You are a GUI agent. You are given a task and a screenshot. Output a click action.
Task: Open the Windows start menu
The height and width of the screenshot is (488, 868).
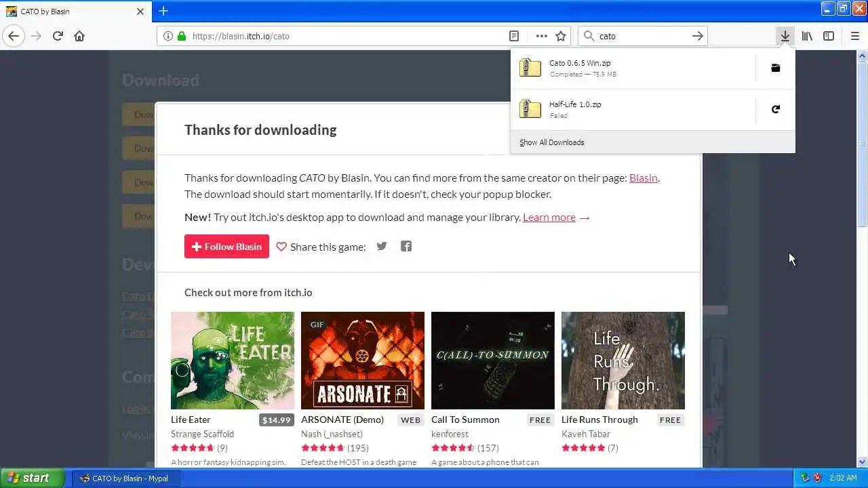point(33,478)
